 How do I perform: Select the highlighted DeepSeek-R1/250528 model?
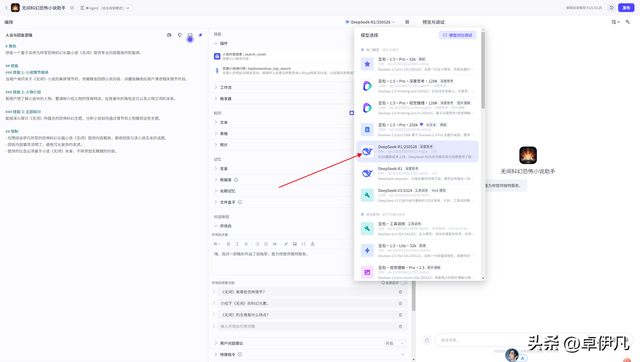click(417, 151)
